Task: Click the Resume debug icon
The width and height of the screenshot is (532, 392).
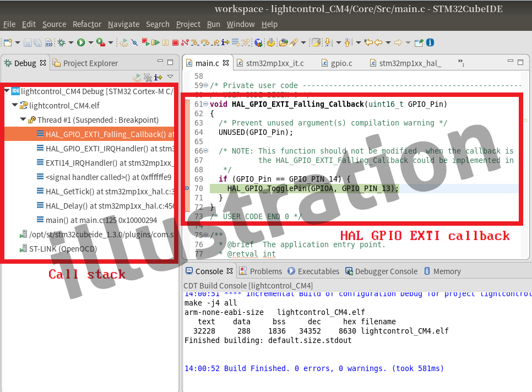Action: [x=155, y=42]
